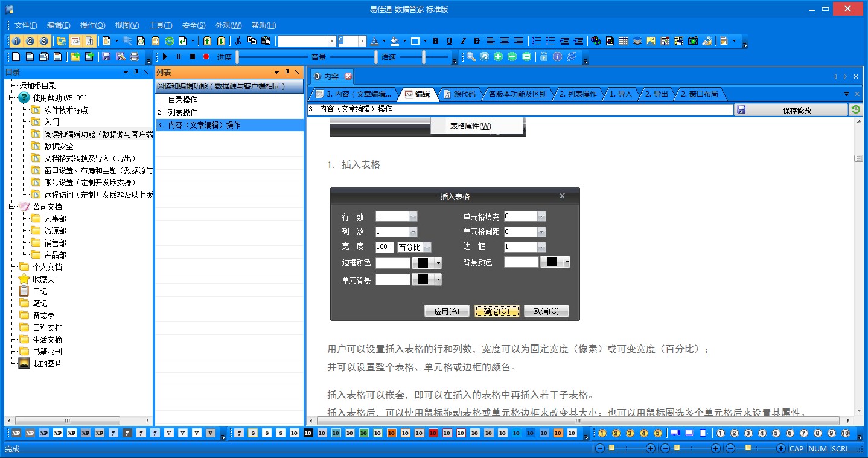
Task: Toggle Underline formatting
Action: (x=449, y=41)
